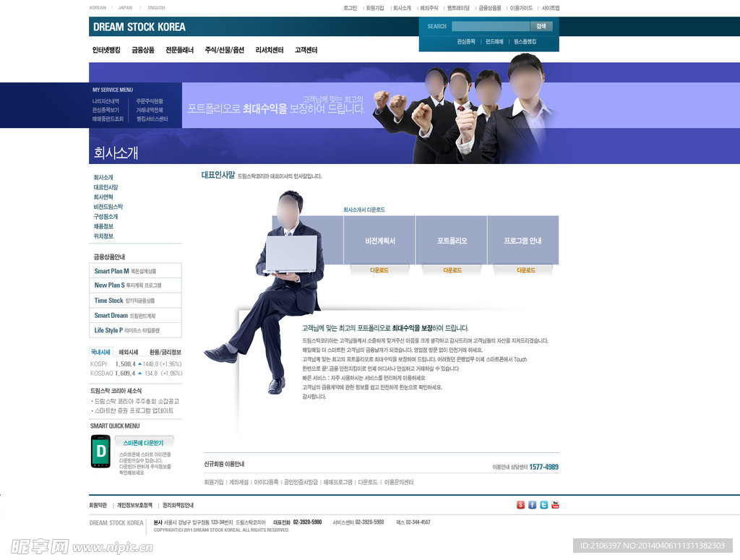Open 계좌개설 in new member guide
The height and width of the screenshot is (560, 740).
coord(238,482)
